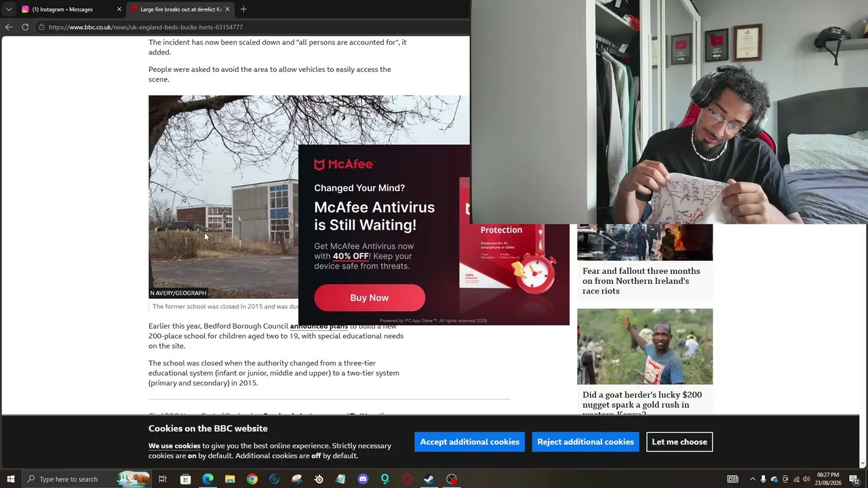Open the Windows Start menu
This screenshot has width=868, height=488.
(11, 479)
